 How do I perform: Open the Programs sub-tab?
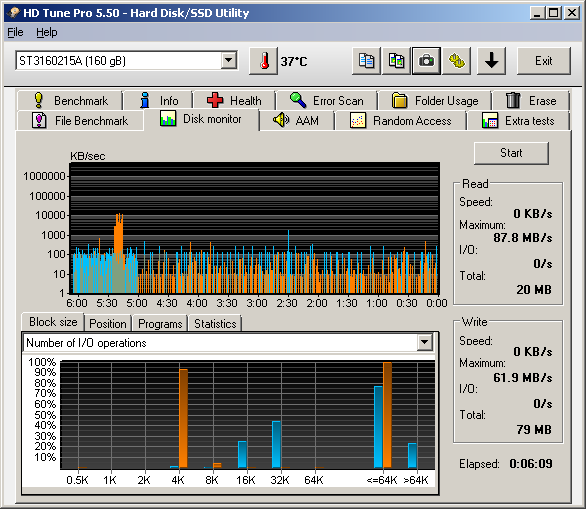coord(160,323)
